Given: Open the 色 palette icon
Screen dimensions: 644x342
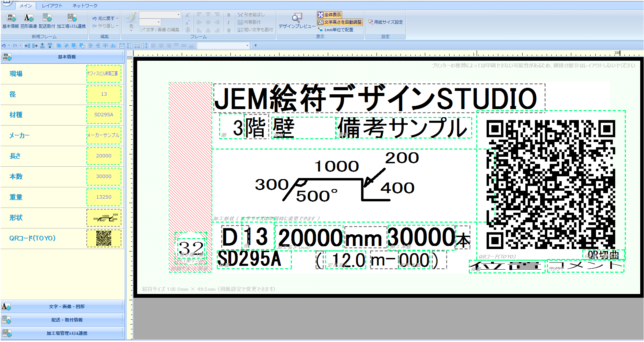Looking at the screenshot, I should click(131, 18).
